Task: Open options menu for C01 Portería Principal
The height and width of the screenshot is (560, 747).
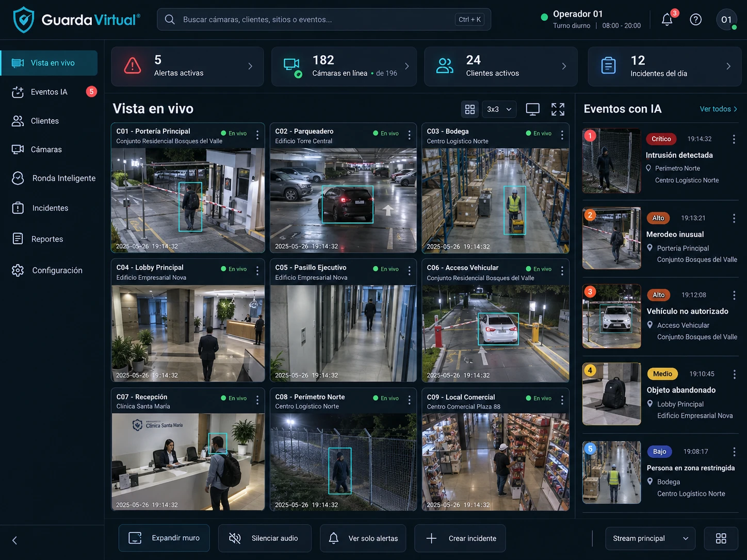Action: [257, 135]
